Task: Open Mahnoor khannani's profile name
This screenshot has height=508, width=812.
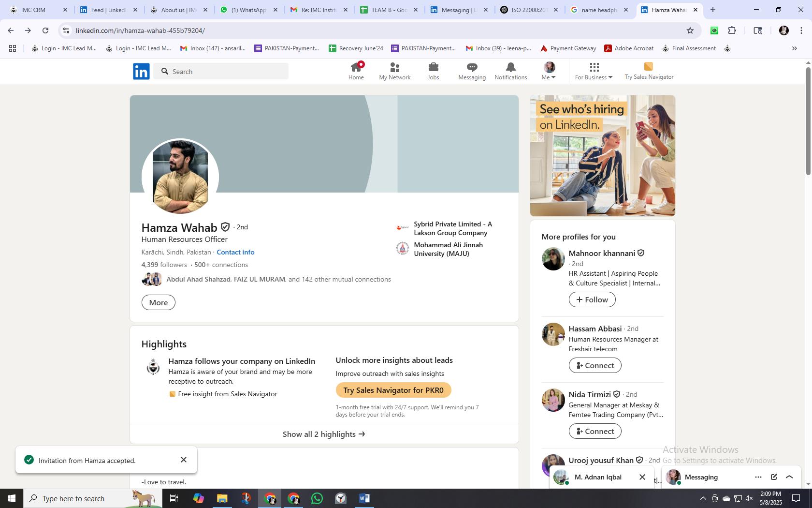Action: [x=602, y=253]
